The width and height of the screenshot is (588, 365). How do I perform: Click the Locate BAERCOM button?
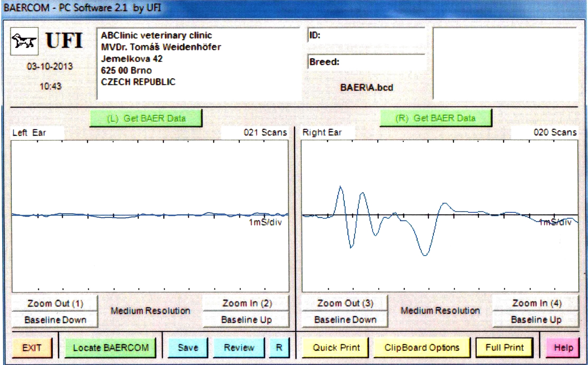[x=111, y=348]
